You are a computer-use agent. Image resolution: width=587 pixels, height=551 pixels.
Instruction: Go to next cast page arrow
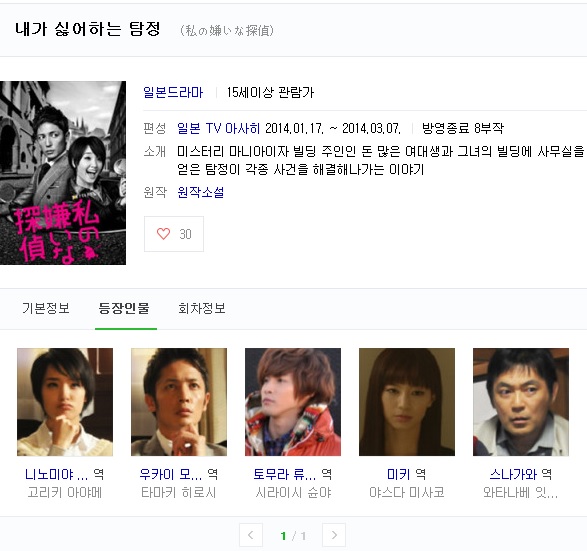[334, 535]
